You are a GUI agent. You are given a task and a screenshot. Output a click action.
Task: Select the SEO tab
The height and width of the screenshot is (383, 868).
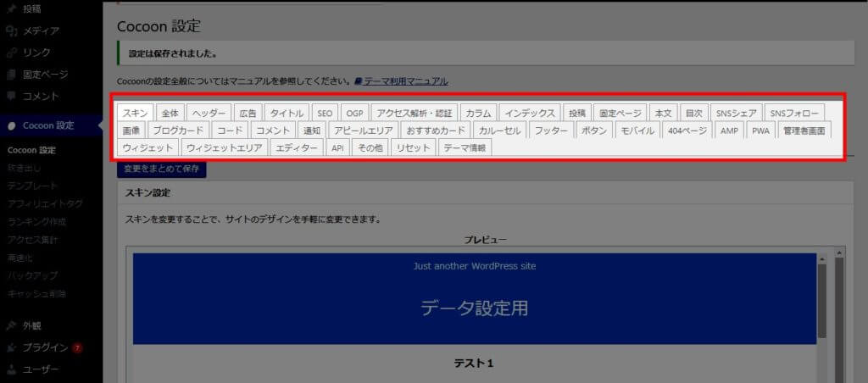[x=325, y=113]
